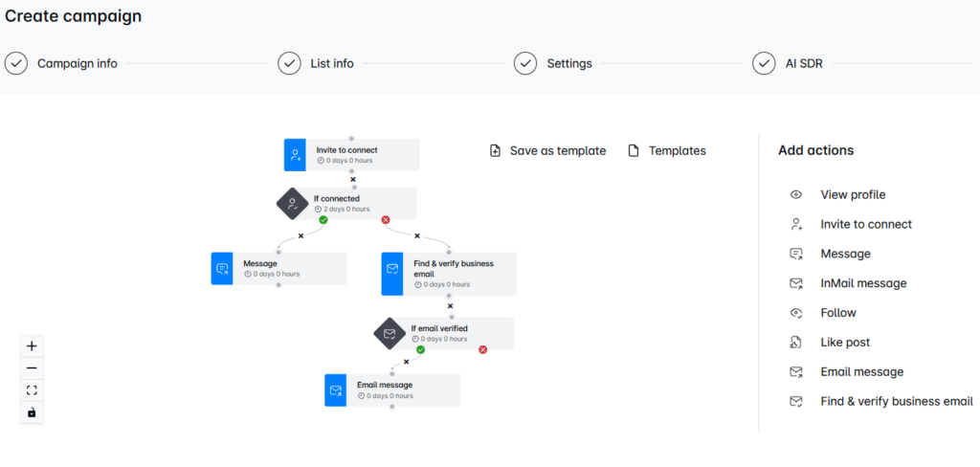980x467 pixels.
Task: Click the Message node title text
Action: click(x=260, y=264)
